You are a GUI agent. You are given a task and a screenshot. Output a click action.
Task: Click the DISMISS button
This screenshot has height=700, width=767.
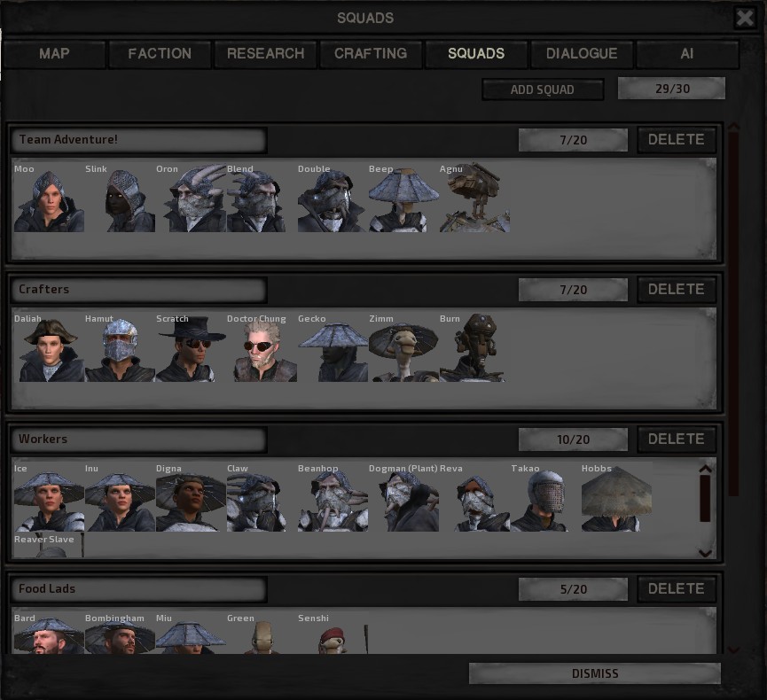click(595, 673)
